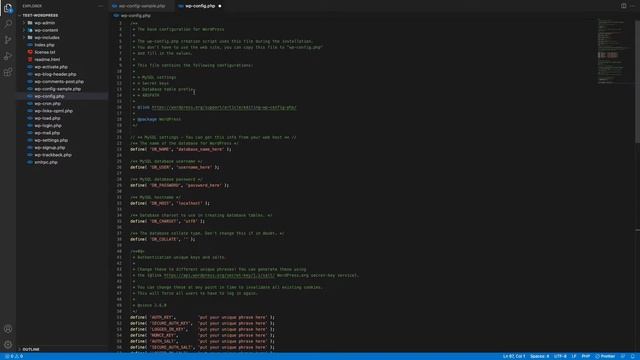Open wp-blog-header.php in the explorer
This screenshot has width=640, height=360.
click(x=55, y=74)
